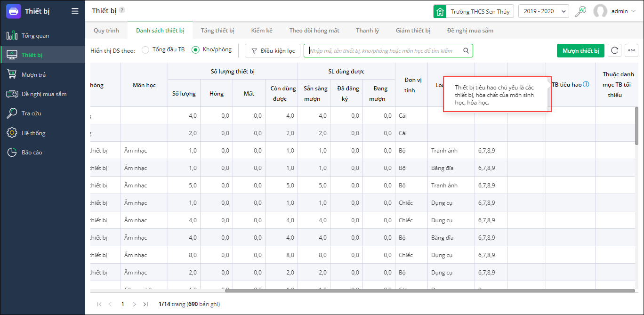Go to next page in pagination
This screenshot has width=644, height=315.
[x=134, y=304]
